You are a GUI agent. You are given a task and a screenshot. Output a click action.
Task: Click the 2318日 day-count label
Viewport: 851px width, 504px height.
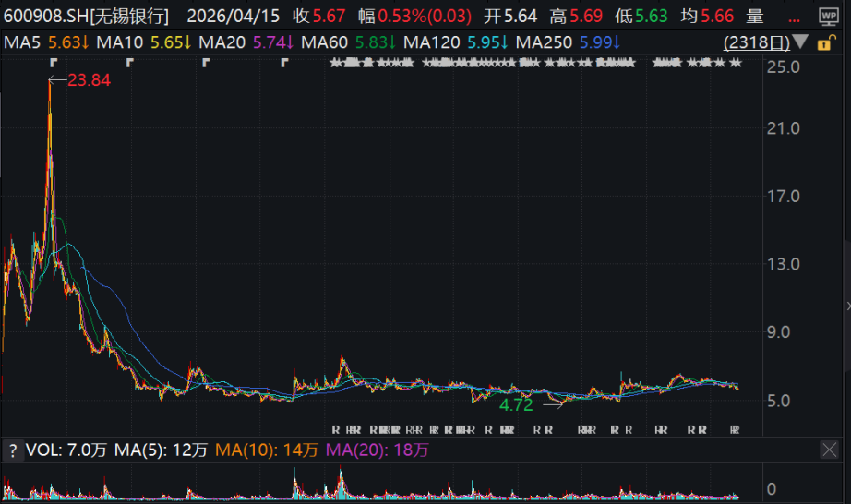756,42
